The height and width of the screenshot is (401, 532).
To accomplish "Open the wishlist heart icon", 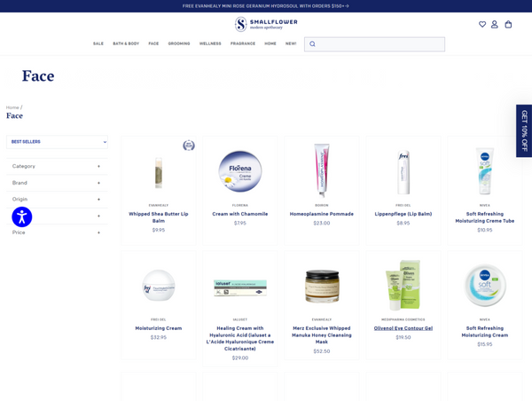I will [x=482, y=25].
